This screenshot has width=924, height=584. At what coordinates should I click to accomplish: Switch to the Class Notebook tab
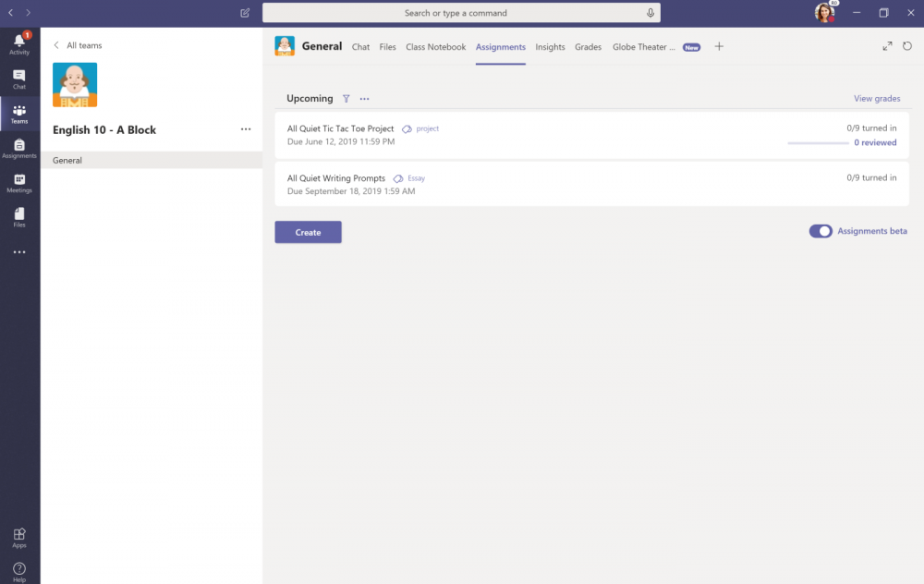(x=435, y=46)
